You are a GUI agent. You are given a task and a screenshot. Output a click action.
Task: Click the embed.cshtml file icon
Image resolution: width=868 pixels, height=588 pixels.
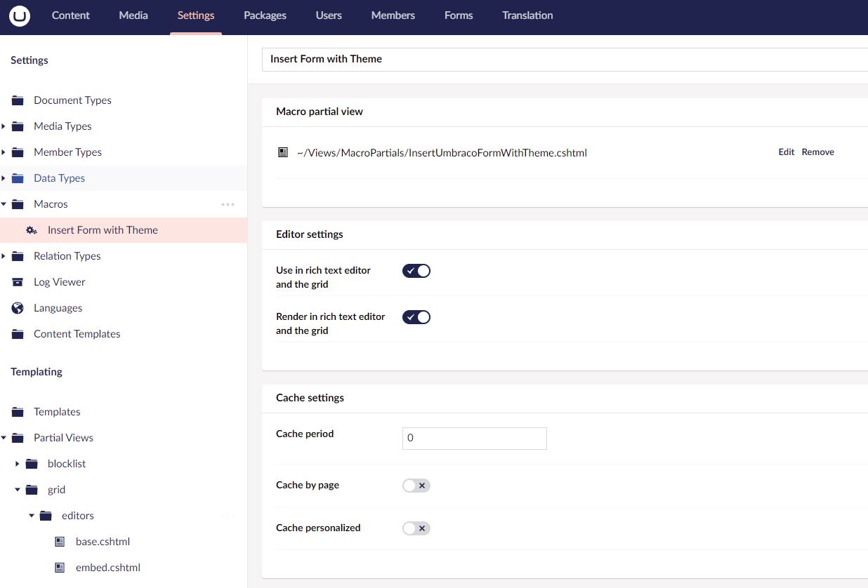pos(60,568)
